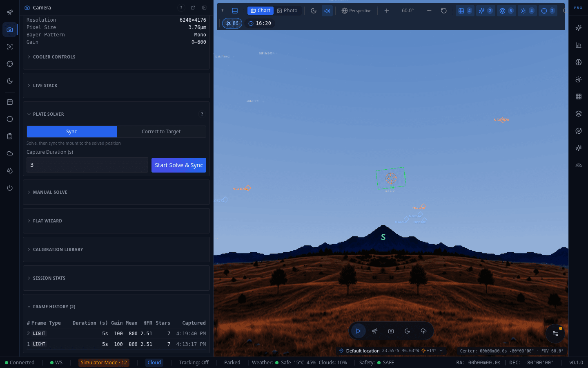Screen dimensions: 588x368
Task: Click the Capture Duration input field
Action: [x=87, y=165]
